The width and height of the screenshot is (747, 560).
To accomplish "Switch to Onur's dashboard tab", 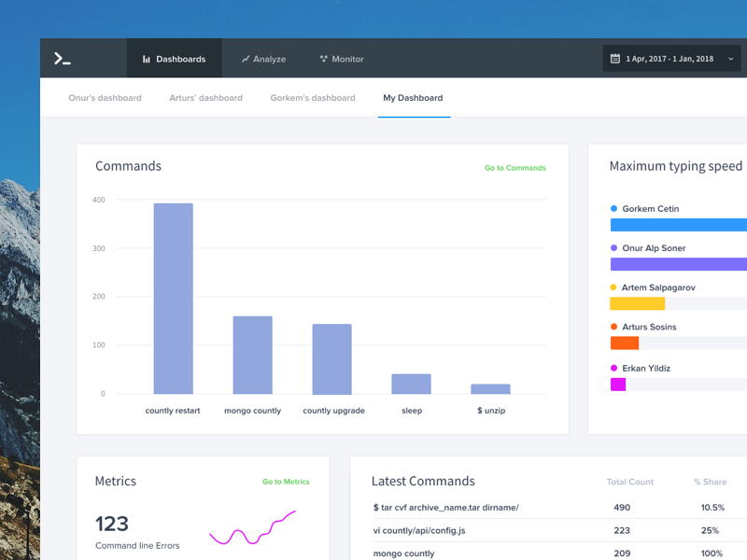I will tap(105, 98).
